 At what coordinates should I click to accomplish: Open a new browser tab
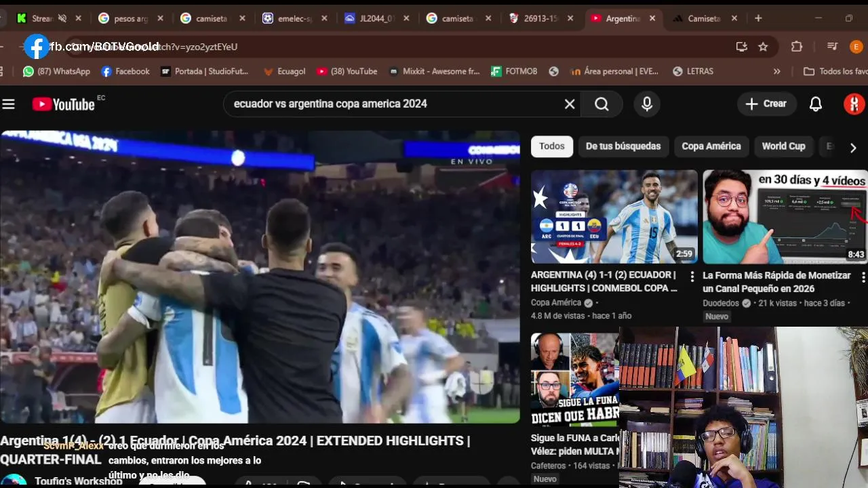[x=758, y=18]
